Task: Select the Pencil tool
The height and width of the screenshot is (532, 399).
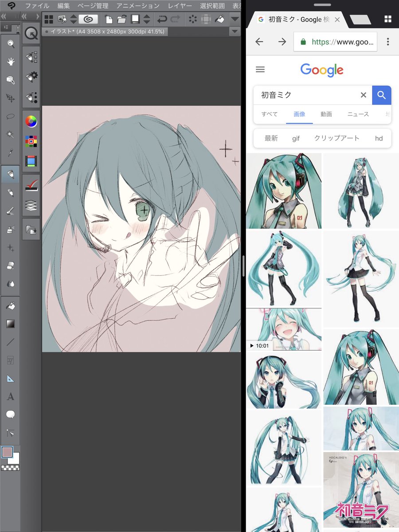Action: coord(10,193)
